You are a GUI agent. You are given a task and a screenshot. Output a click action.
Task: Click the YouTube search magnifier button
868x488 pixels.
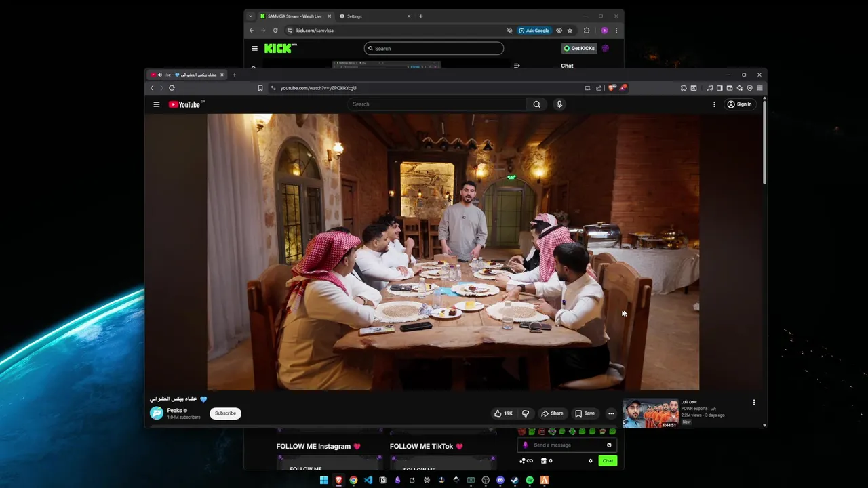tap(536, 104)
